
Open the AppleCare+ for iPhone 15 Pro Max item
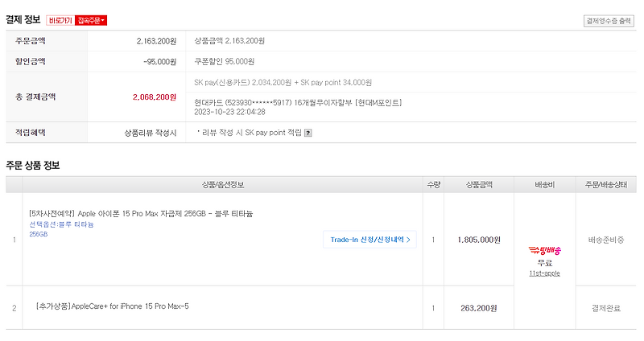(113, 306)
